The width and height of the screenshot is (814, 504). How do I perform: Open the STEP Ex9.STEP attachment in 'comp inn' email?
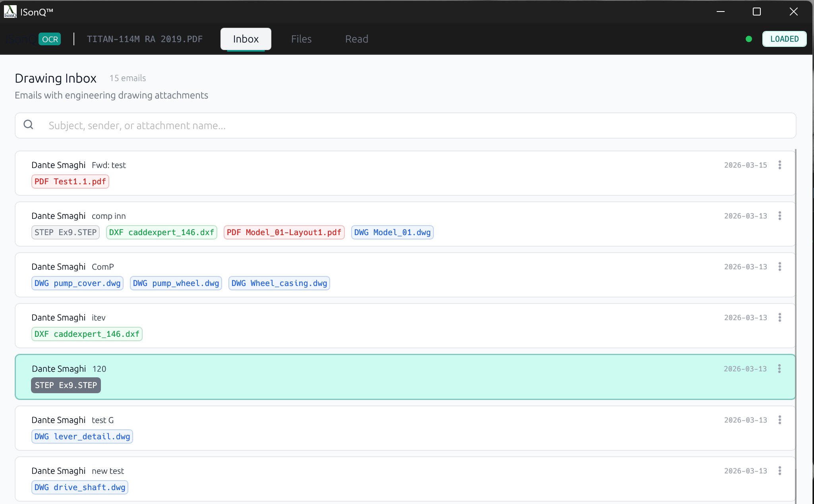click(66, 232)
